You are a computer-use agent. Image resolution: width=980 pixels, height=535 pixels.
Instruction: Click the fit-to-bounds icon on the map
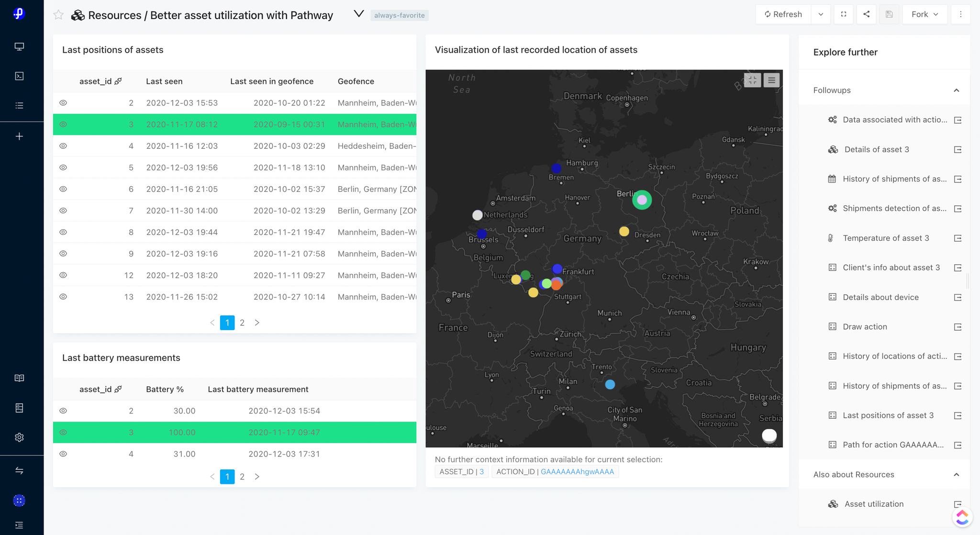coord(752,80)
